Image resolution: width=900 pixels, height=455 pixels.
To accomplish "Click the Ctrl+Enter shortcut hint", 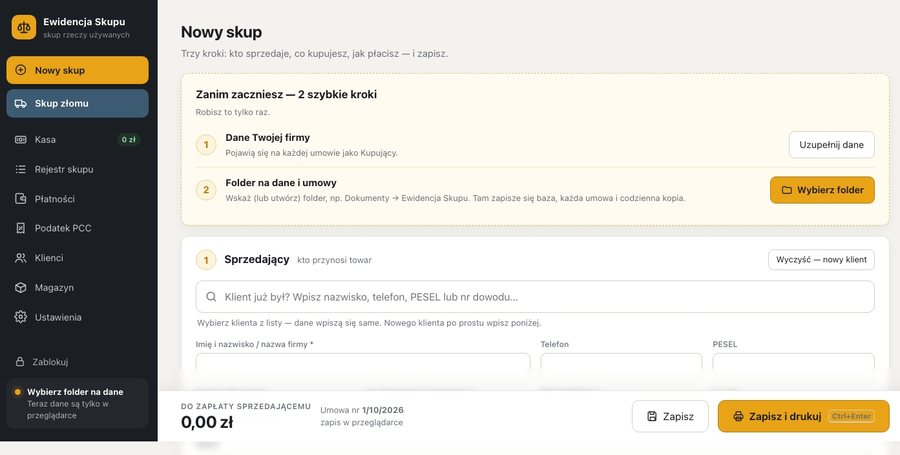I will (x=851, y=416).
